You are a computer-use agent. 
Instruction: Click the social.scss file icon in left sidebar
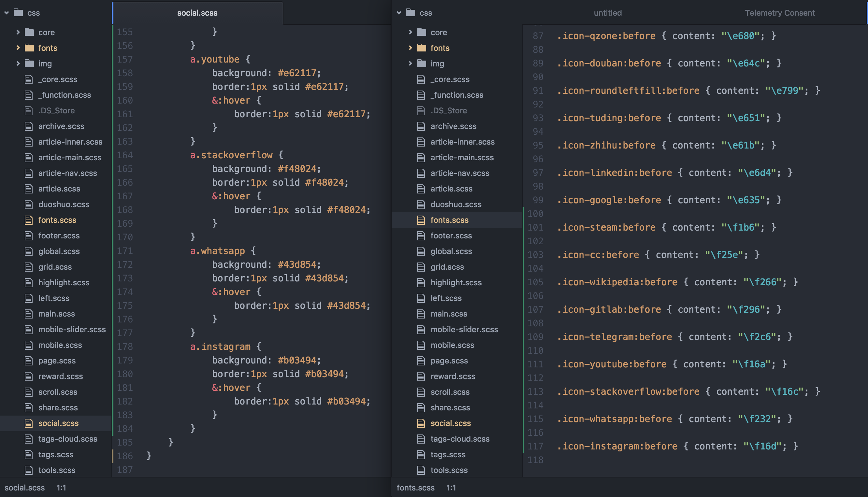point(29,423)
